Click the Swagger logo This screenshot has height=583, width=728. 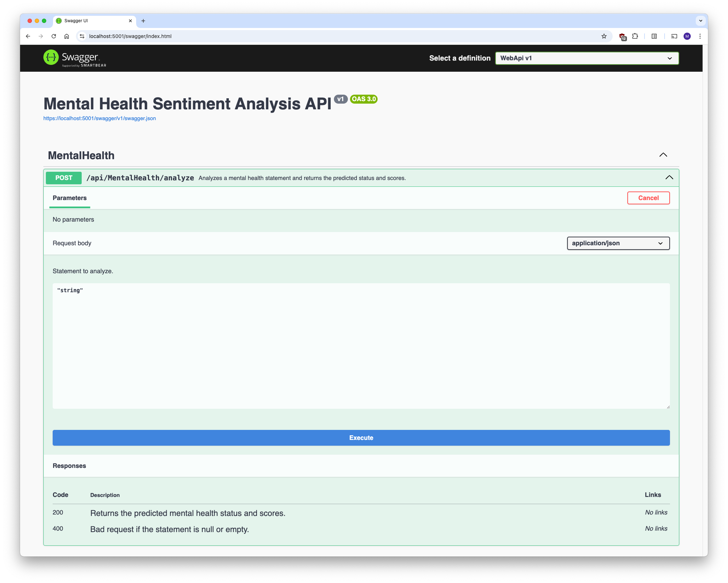[75, 58]
